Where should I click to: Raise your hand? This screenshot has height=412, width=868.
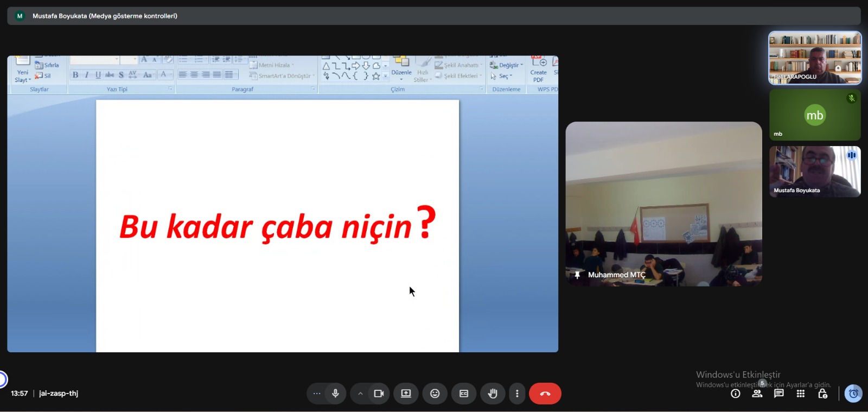493,394
